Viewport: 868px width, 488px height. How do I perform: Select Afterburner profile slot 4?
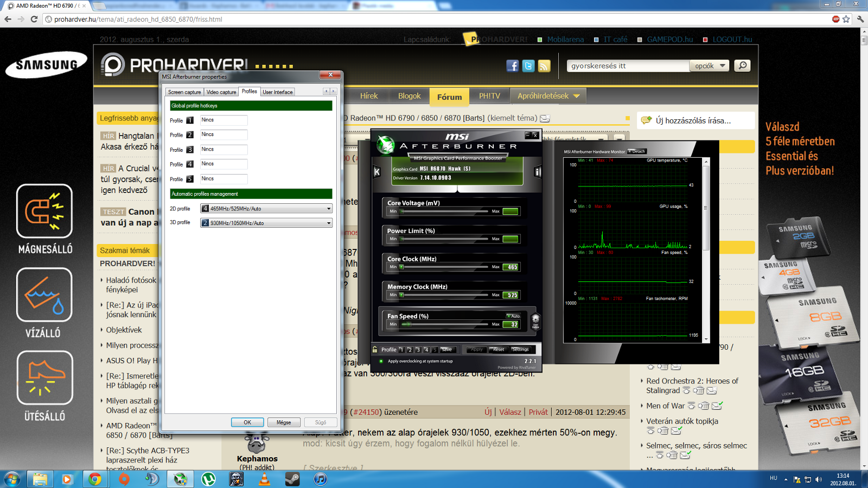[x=426, y=350]
